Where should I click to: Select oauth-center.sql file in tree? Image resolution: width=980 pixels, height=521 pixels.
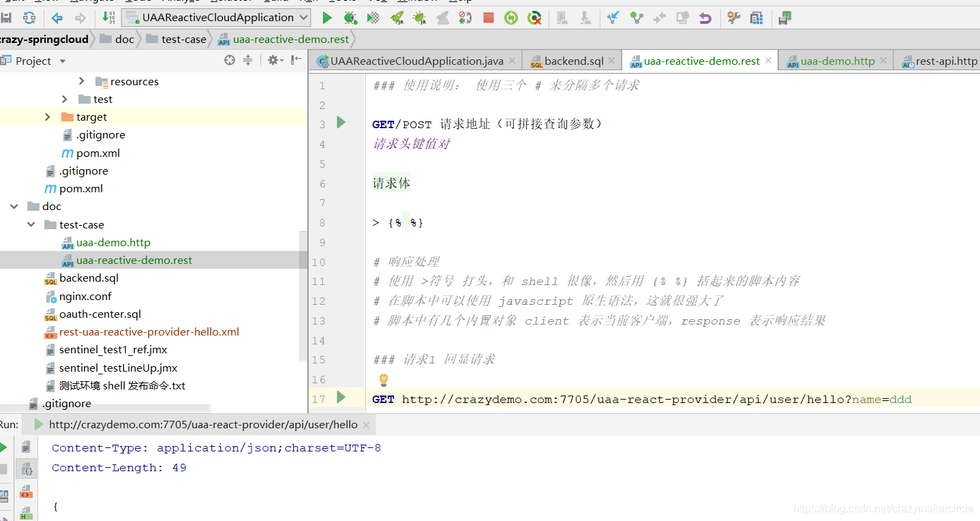tap(100, 314)
